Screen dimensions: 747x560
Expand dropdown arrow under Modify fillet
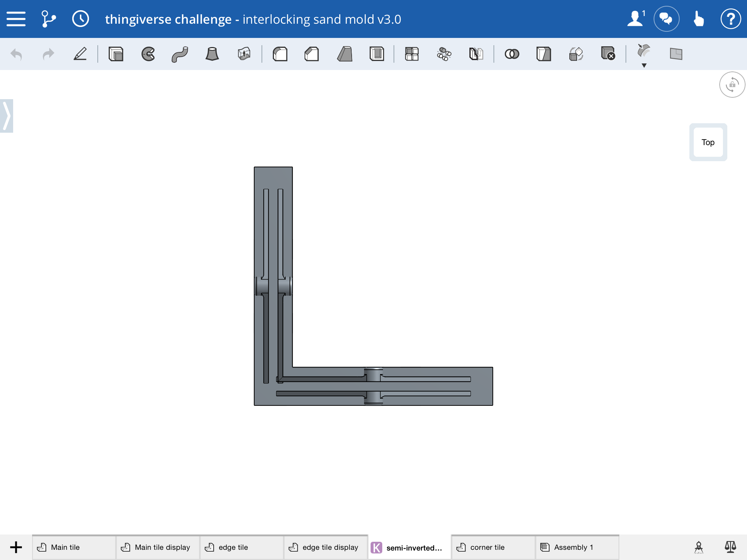(x=644, y=66)
